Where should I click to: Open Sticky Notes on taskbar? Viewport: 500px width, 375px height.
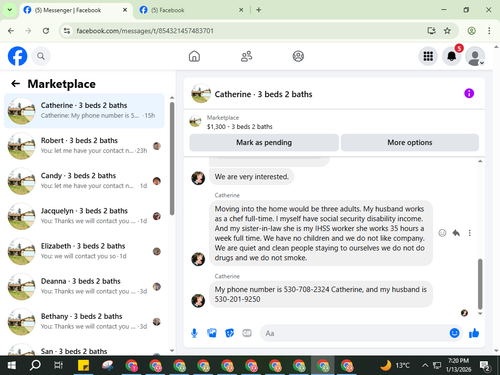(83, 365)
